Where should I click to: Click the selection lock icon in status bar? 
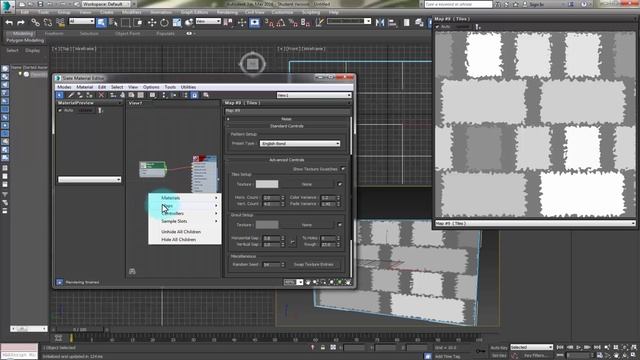click(x=322, y=347)
